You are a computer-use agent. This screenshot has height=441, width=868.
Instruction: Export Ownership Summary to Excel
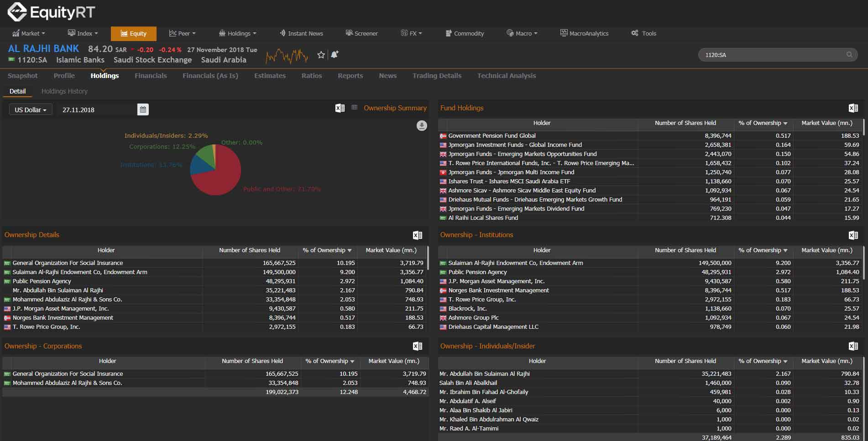340,108
